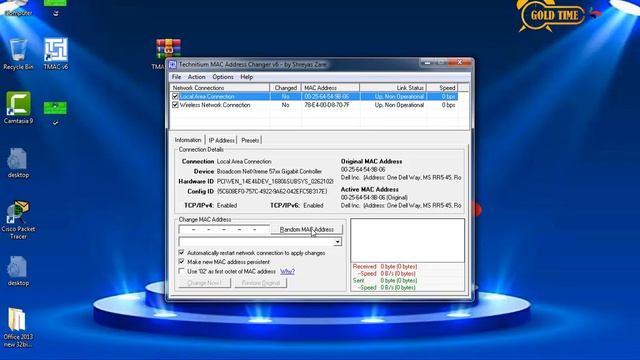Viewport: 640px width, 360px height.
Task: Open the WinRAR archive icon on desktop
Action: (x=168, y=49)
